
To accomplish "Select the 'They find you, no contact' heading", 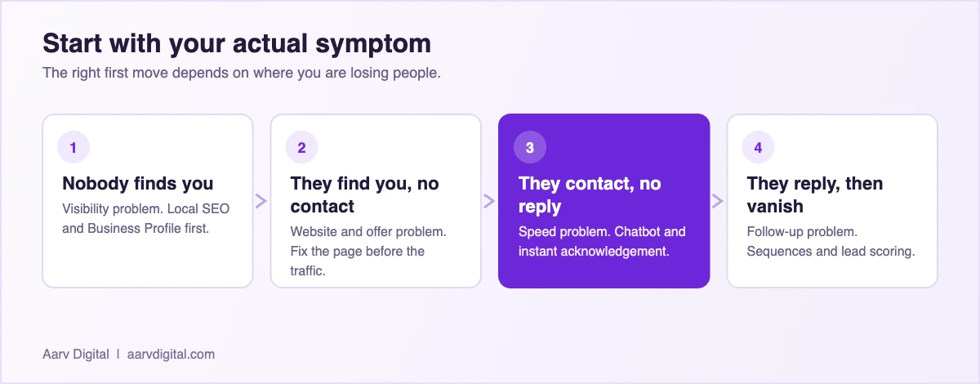I will tap(365, 194).
